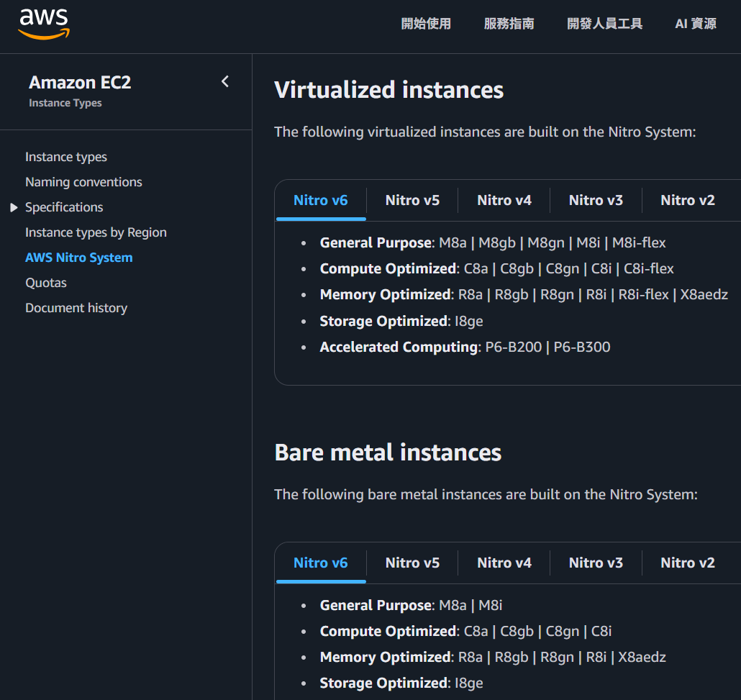Select Nitro v4 tab under Virtualized instances
Viewport: 741px width, 700px height.
click(504, 200)
